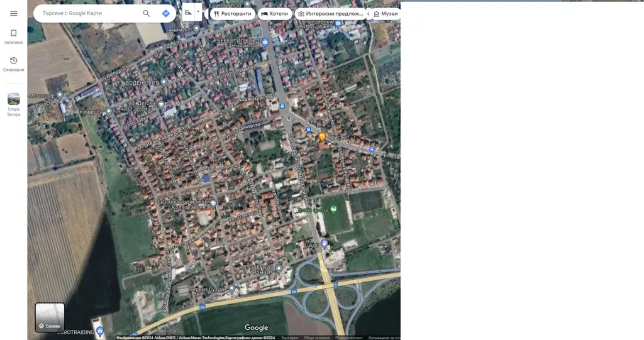This screenshot has width=644, height=340.
Task: Select the green Трейс арена marker
Action: click(x=334, y=209)
